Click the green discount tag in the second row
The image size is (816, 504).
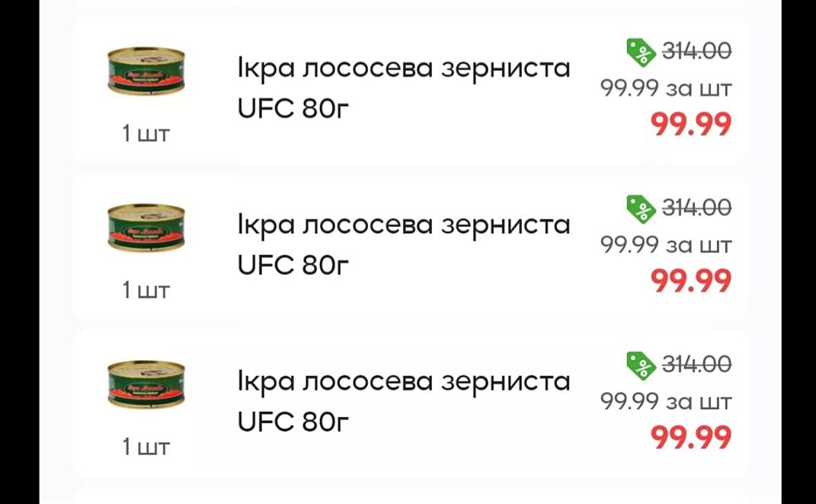(641, 208)
